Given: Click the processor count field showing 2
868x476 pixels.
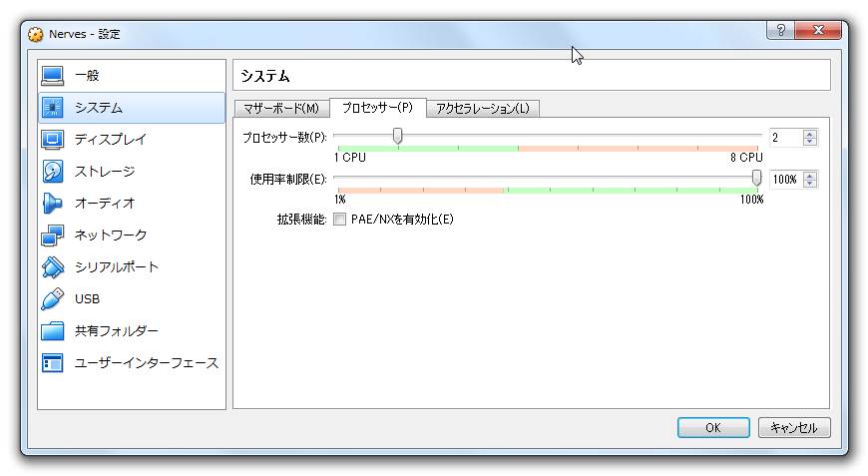Looking at the screenshot, I should pos(786,138).
